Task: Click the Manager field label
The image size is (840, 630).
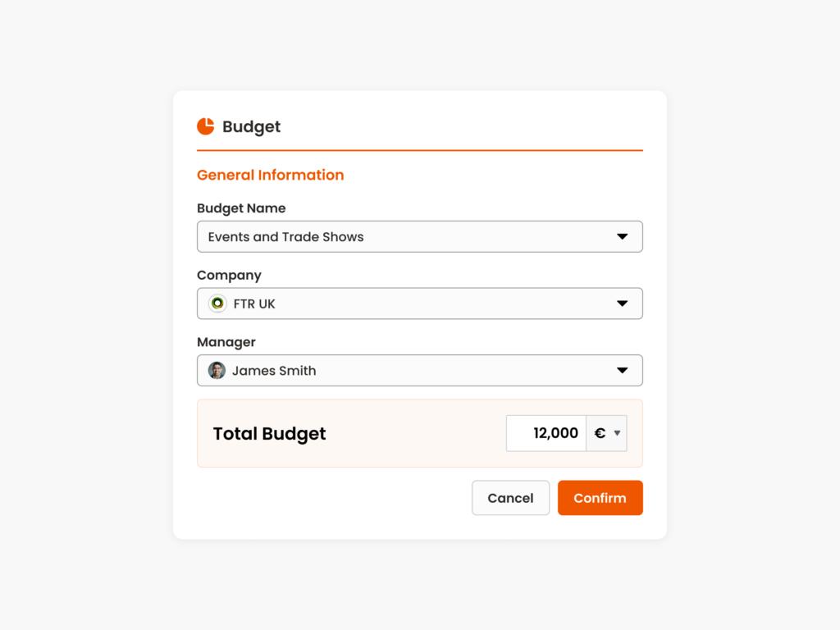Action: point(226,342)
